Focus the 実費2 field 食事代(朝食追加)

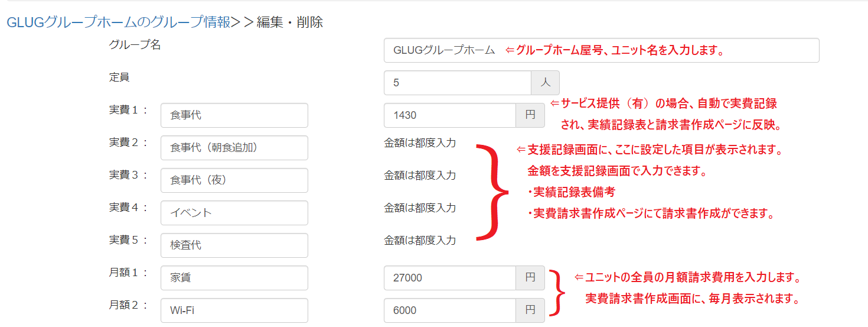pyautogui.click(x=234, y=148)
